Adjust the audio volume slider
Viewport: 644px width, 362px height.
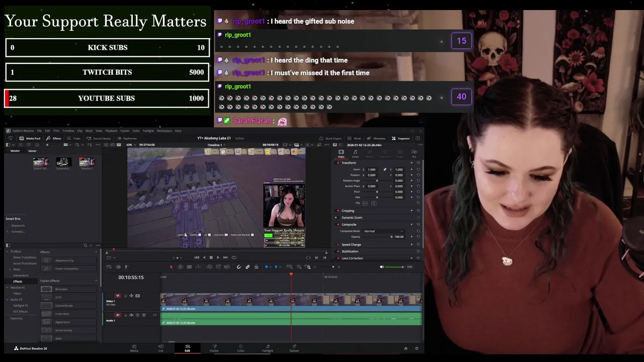pos(394,267)
